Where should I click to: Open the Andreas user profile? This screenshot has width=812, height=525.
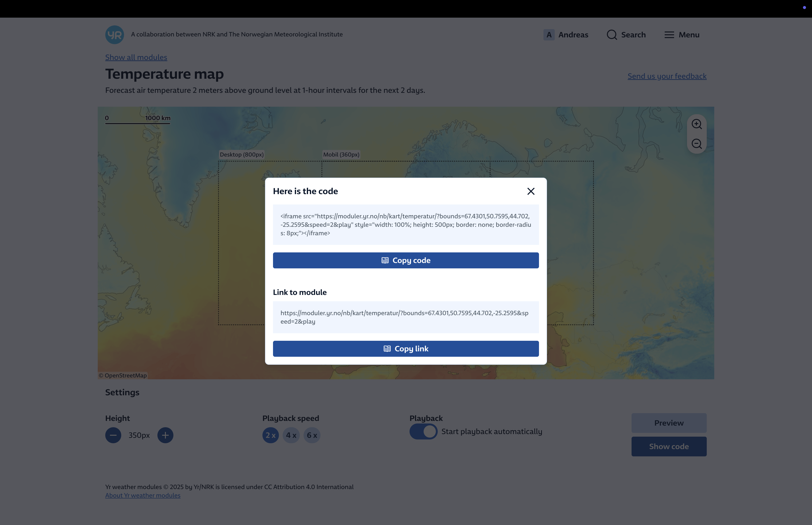tap(566, 35)
